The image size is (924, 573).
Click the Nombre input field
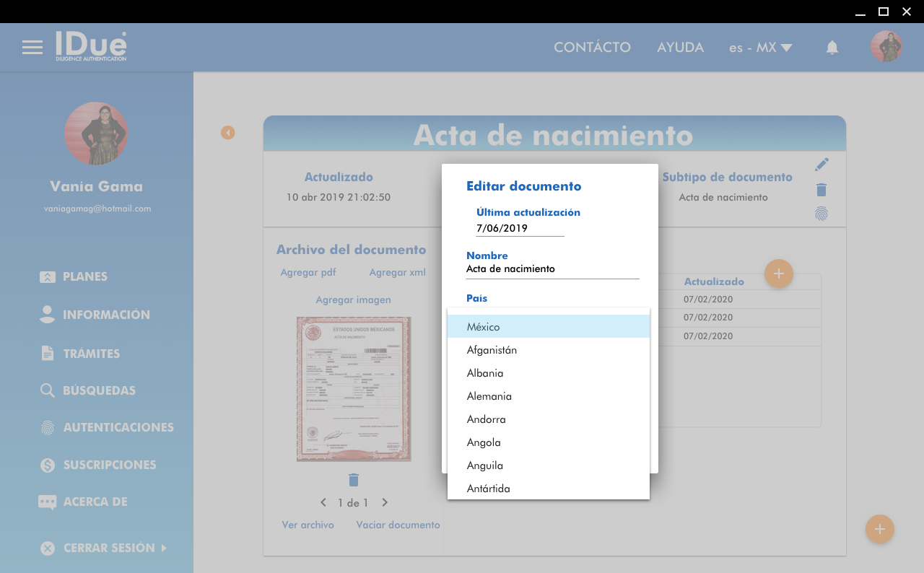pos(552,269)
